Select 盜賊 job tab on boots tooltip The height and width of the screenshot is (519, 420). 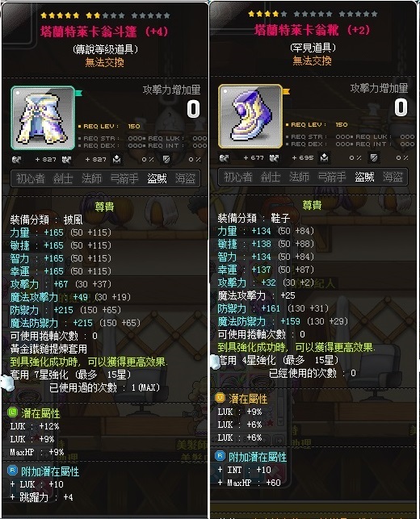(x=364, y=177)
